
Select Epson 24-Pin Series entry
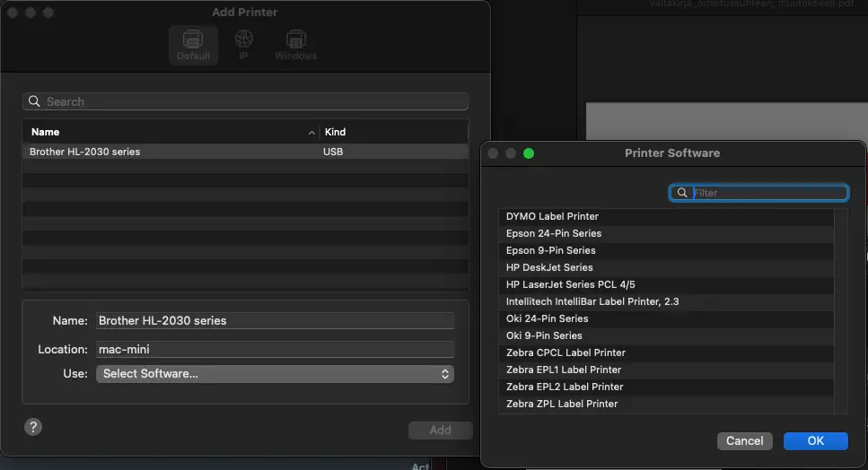pyautogui.click(x=553, y=233)
